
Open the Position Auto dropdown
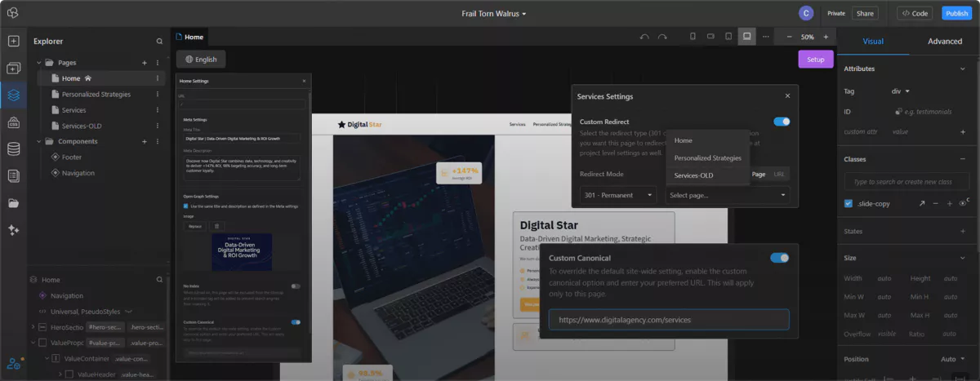tap(953, 359)
